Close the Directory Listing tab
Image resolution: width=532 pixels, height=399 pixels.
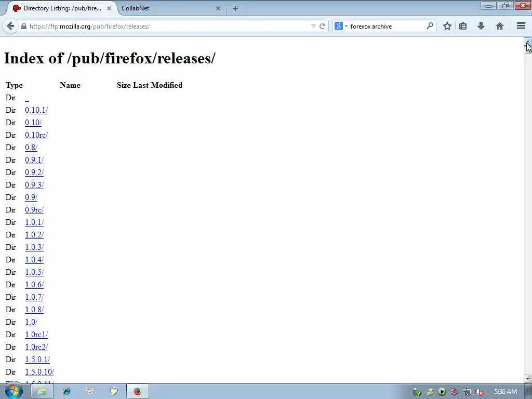[109, 8]
